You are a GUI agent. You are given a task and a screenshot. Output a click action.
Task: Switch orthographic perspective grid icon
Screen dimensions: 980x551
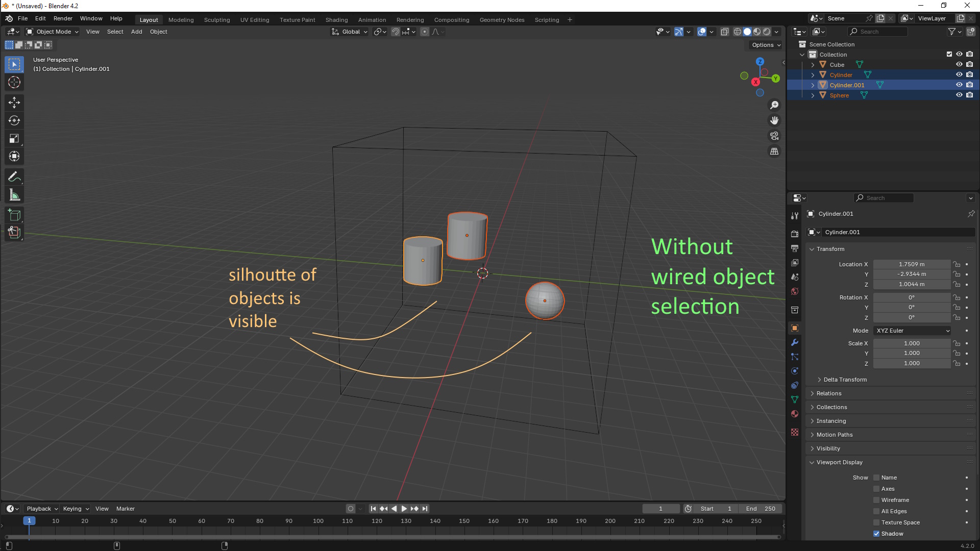click(774, 151)
